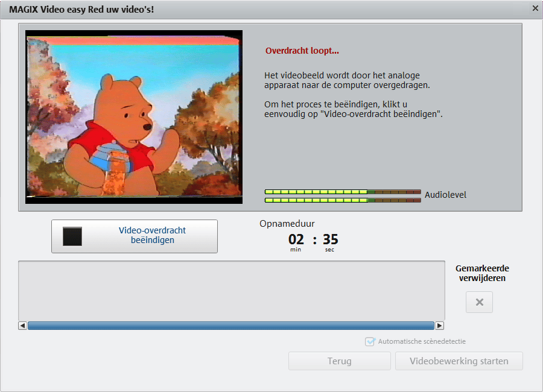Click the Winnie the Pooh video preview
Viewport: 543px width, 392px height.
[134, 117]
